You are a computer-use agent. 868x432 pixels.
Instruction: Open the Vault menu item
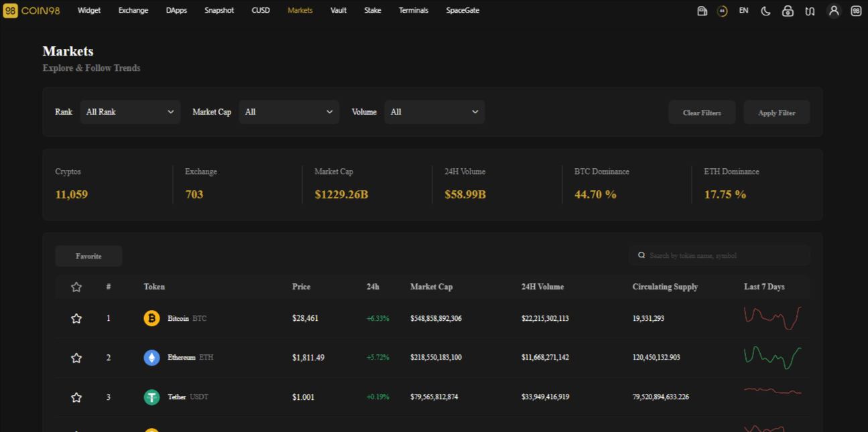pos(338,11)
